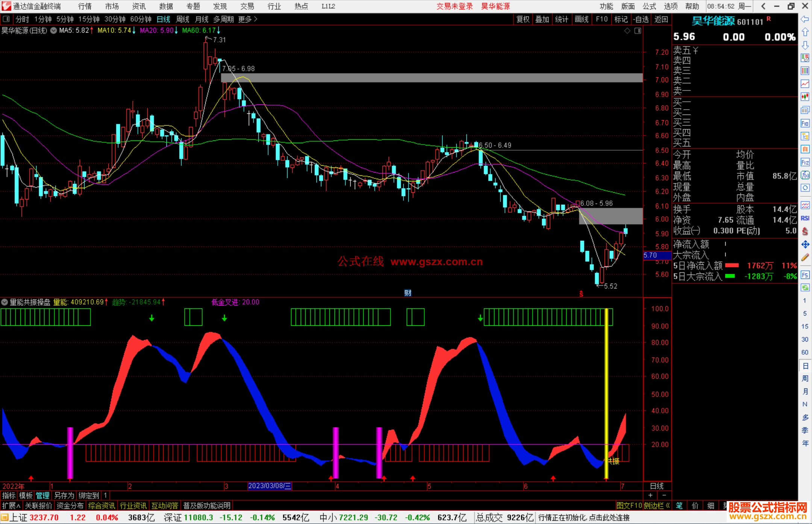812x524 pixels.
Task: Click the 2023/03/08 date cursor label
Action: [270, 486]
